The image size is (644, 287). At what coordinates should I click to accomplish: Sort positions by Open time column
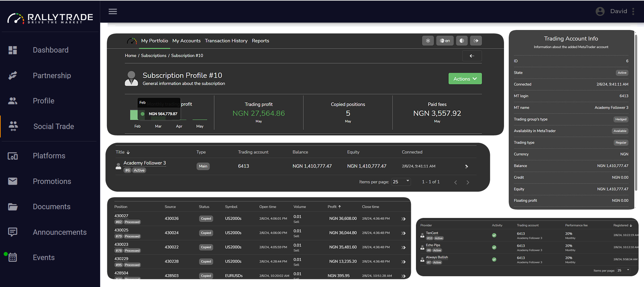tap(268, 207)
